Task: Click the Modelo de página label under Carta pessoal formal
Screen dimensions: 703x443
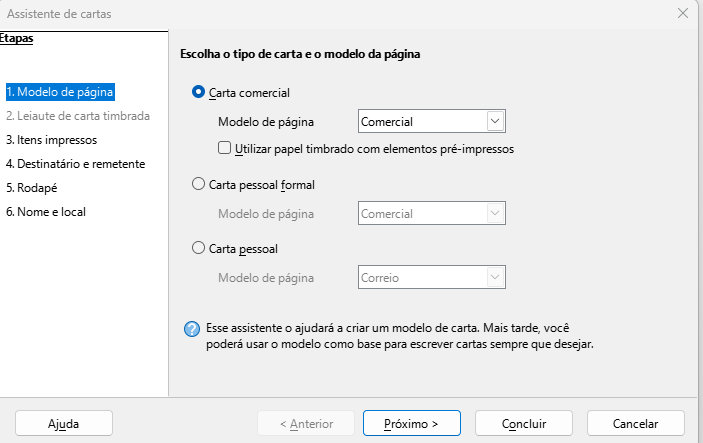Action: pyautogui.click(x=266, y=214)
